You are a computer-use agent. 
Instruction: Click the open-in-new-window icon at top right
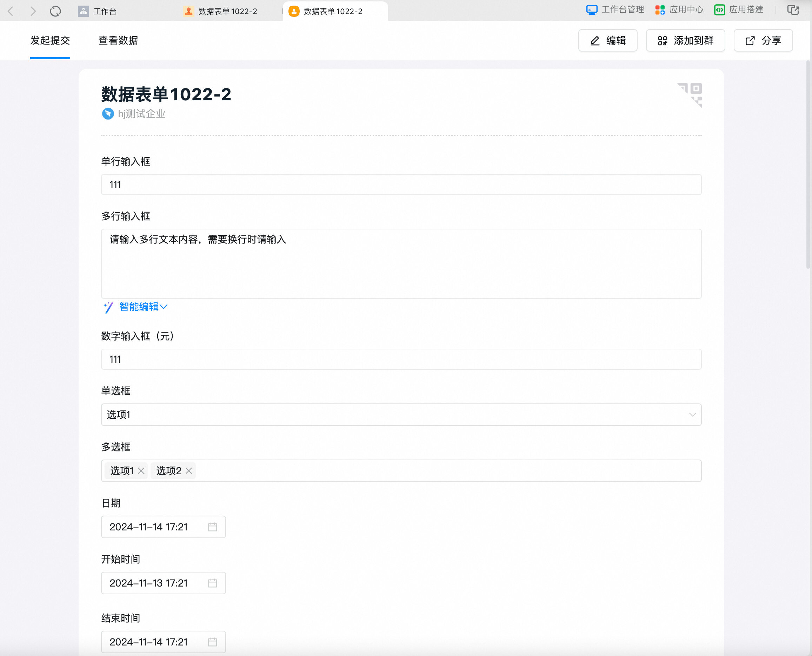tap(793, 10)
